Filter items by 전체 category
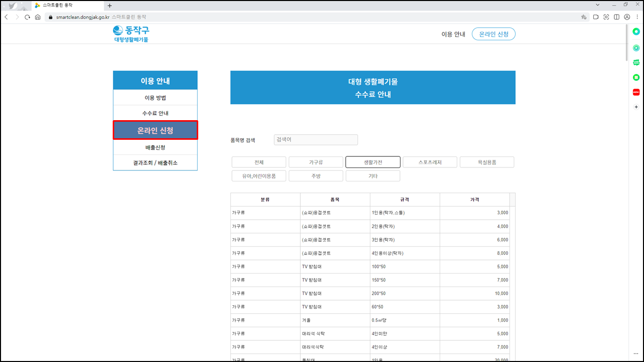The width and height of the screenshot is (644, 362). pyautogui.click(x=259, y=162)
